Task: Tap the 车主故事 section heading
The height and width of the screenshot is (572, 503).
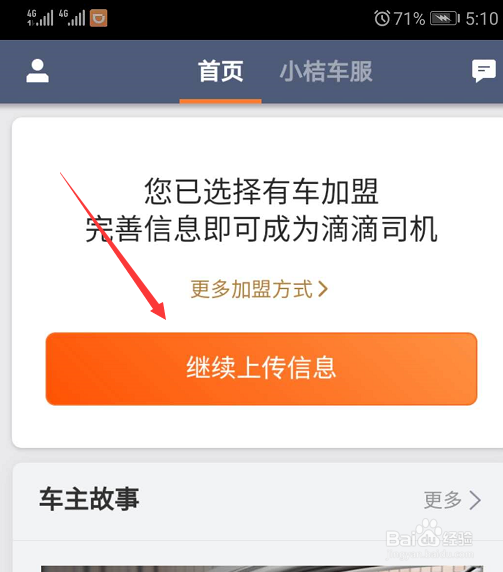Action: point(89,499)
